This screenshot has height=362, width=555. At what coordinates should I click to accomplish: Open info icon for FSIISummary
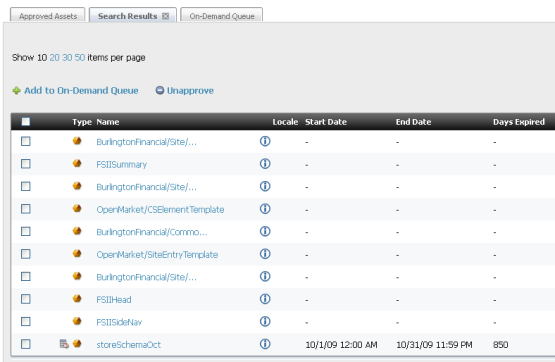point(265,163)
